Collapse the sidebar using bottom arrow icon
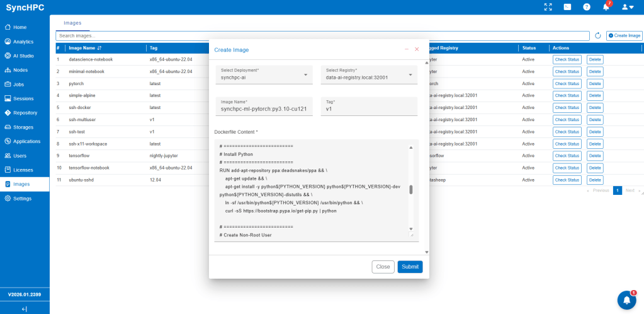Viewport: 644px width, 314px height. point(25,309)
